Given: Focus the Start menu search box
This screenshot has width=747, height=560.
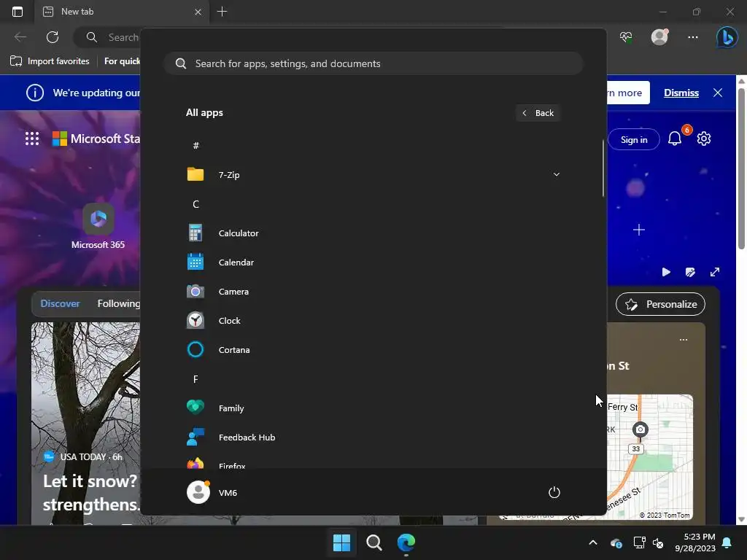Looking at the screenshot, I should tap(373, 63).
